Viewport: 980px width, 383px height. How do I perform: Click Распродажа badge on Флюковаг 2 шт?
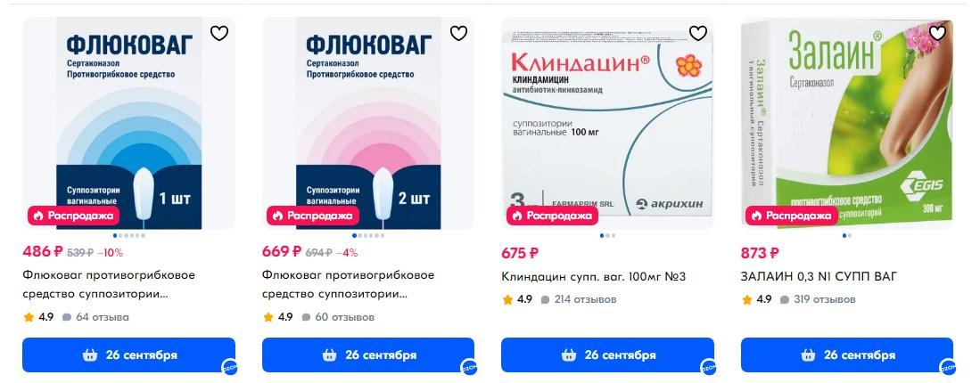tap(312, 216)
